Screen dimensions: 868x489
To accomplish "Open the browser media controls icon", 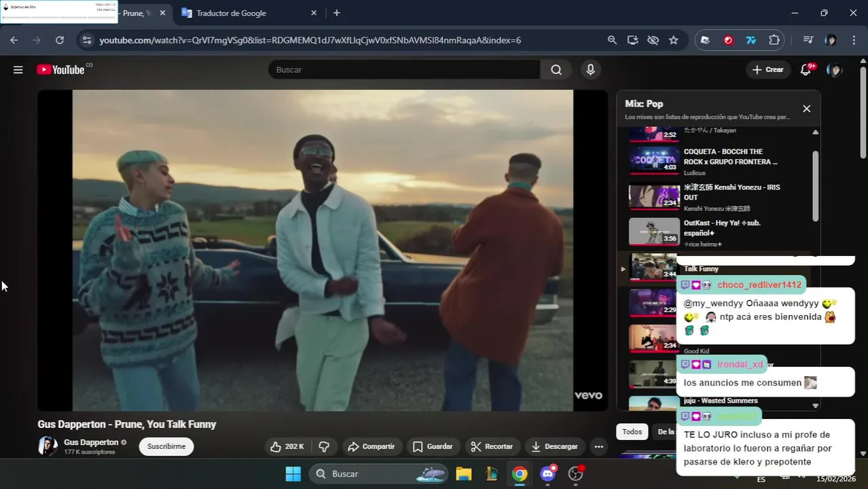I will pos(808,40).
